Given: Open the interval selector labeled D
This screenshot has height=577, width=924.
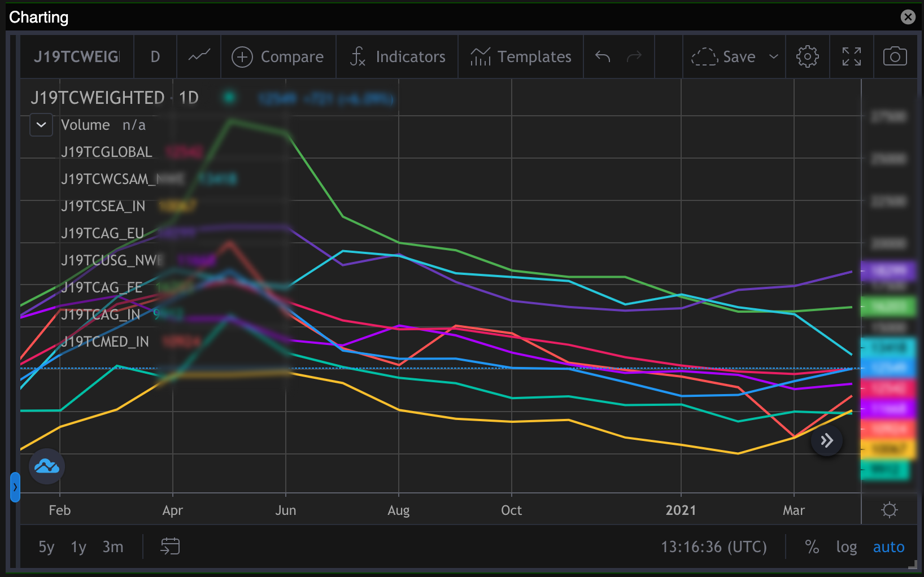Looking at the screenshot, I should coord(155,56).
